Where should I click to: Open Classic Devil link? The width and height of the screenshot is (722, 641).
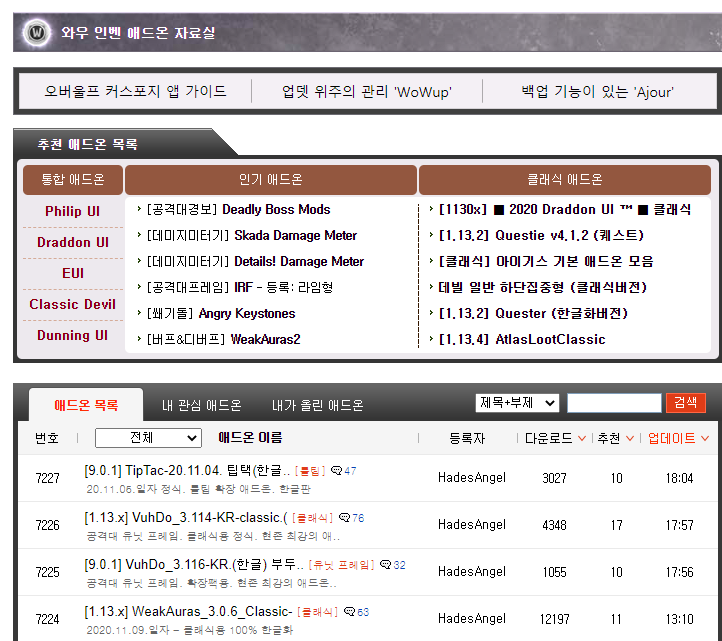click(x=73, y=304)
